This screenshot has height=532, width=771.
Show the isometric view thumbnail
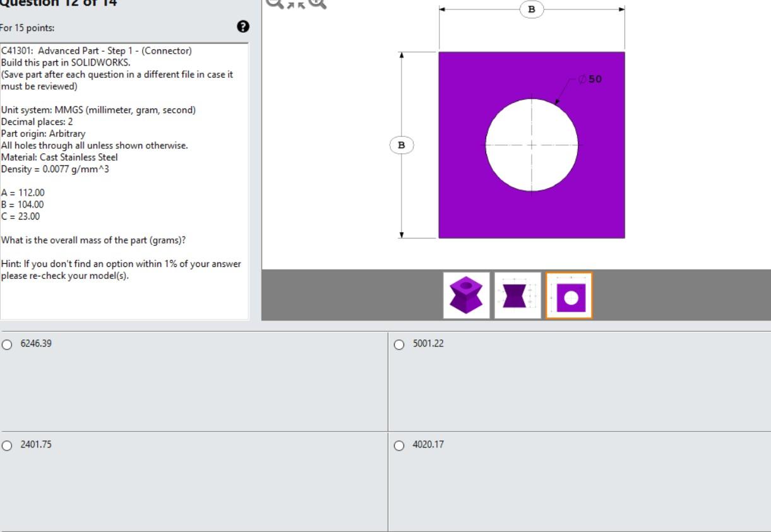pyautogui.click(x=467, y=295)
